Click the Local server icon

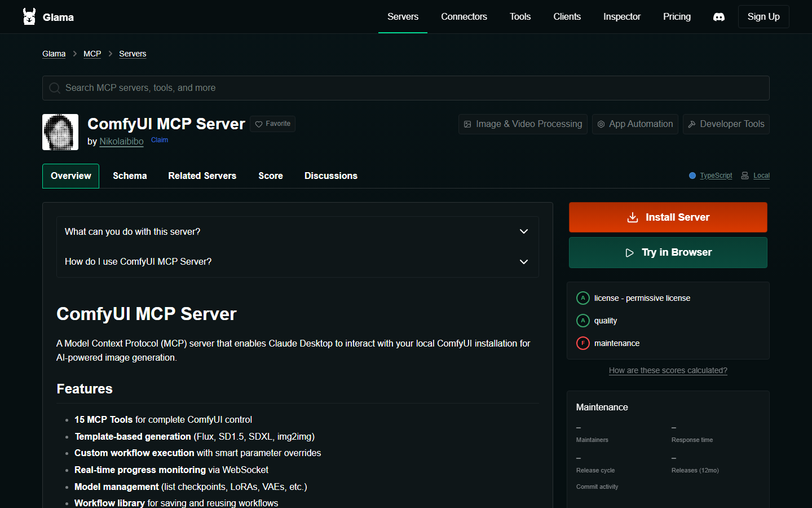click(745, 176)
